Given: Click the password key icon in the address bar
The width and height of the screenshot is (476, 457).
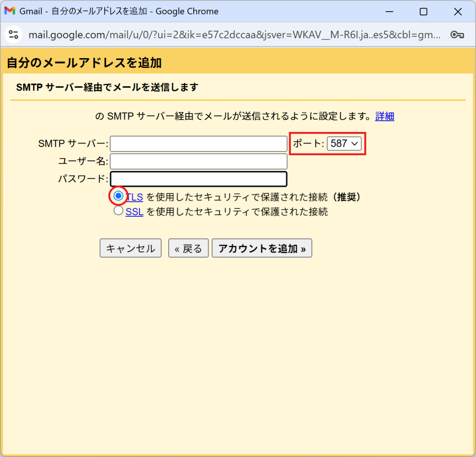Looking at the screenshot, I should coord(458,34).
